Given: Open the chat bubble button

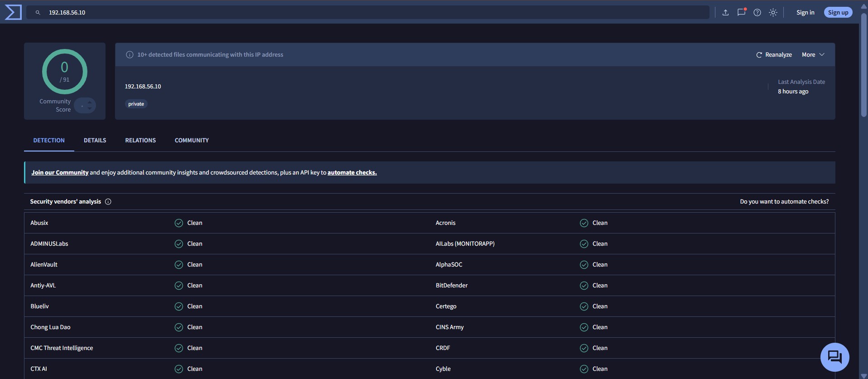Looking at the screenshot, I should click(x=834, y=357).
